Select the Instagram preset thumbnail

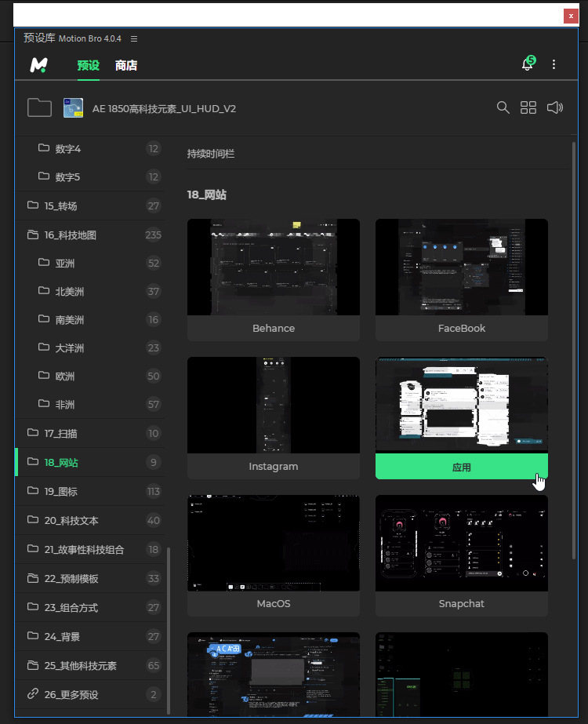coord(274,405)
